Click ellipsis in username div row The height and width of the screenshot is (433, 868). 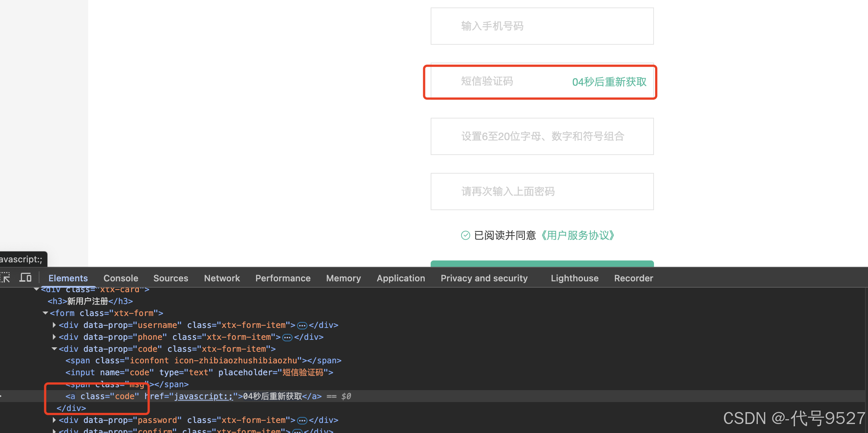[x=302, y=326]
